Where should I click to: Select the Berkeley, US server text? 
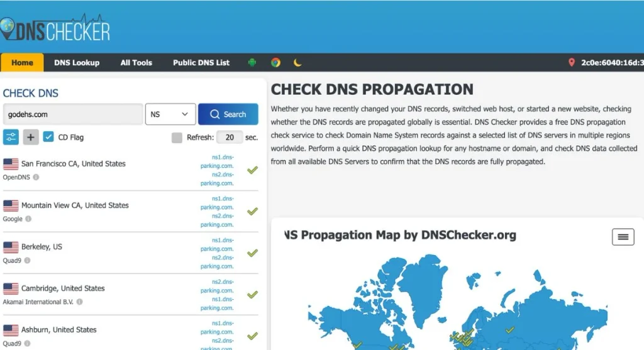(x=42, y=246)
